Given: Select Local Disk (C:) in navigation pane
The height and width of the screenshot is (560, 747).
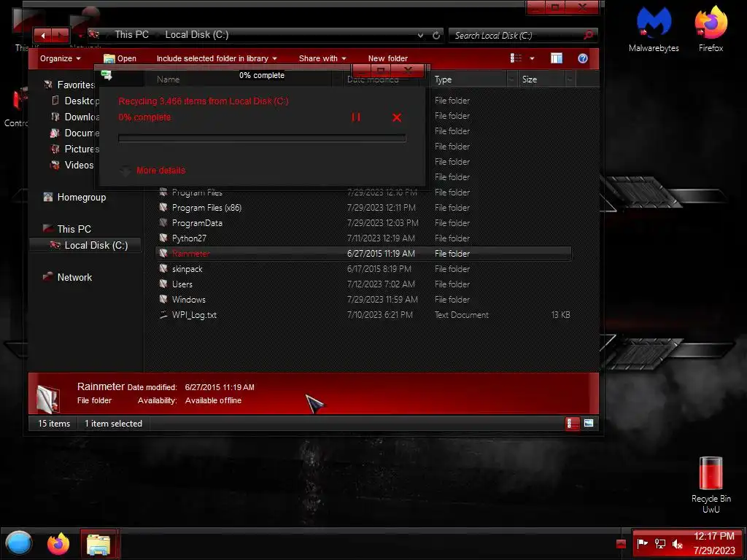Looking at the screenshot, I should click(x=86, y=245).
